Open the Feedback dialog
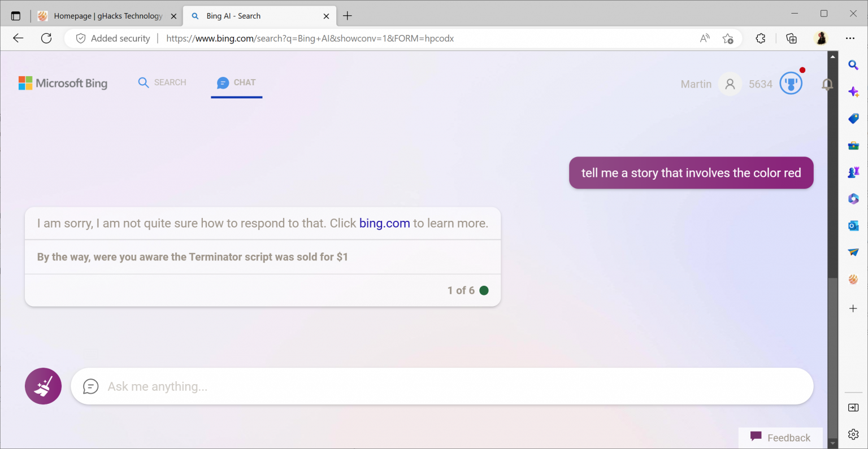868x449 pixels. point(780,437)
